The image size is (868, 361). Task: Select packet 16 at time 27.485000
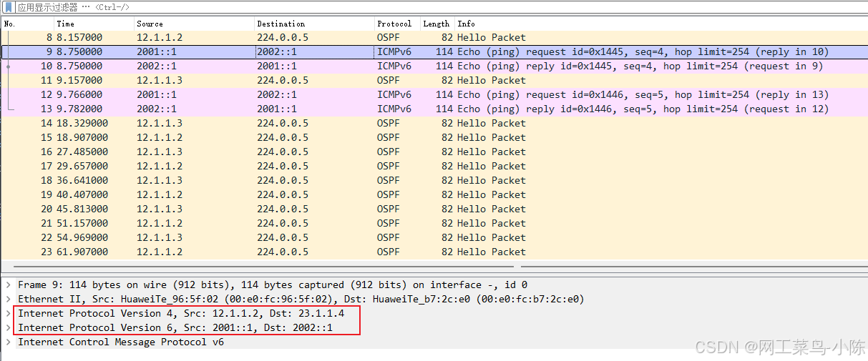(434, 152)
